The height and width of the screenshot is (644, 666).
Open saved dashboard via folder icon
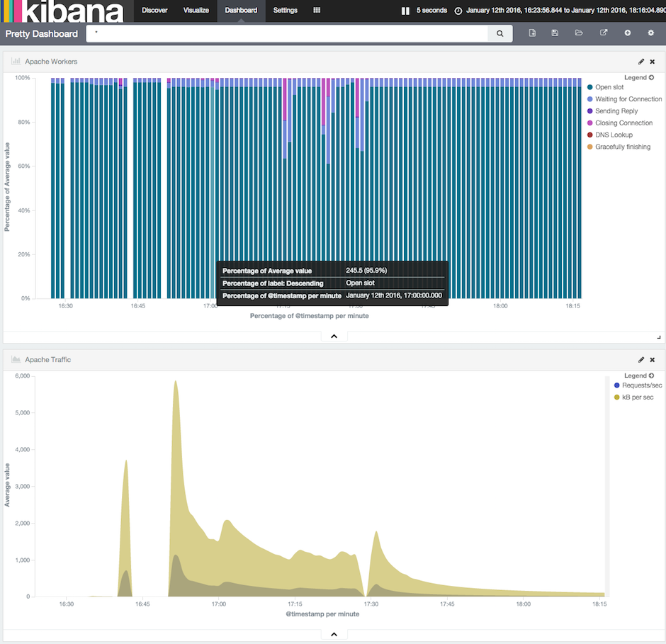click(x=579, y=33)
